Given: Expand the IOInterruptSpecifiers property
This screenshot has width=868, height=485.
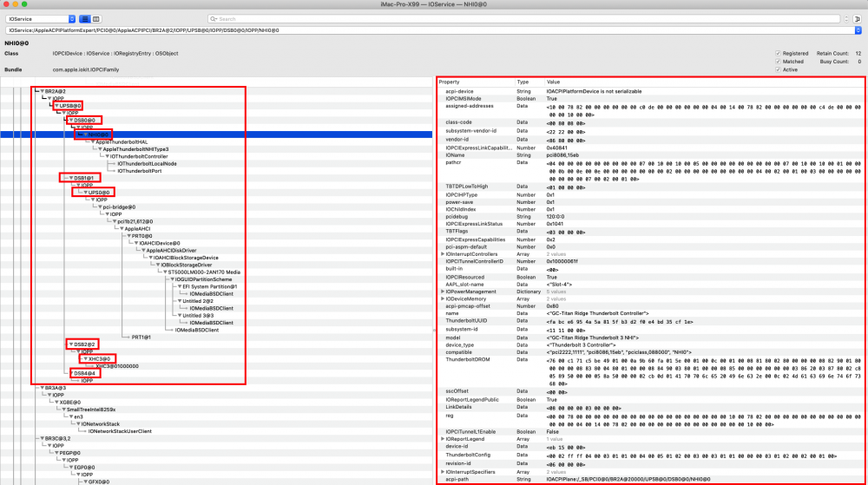Looking at the screenshot, I should click(443, 472).
